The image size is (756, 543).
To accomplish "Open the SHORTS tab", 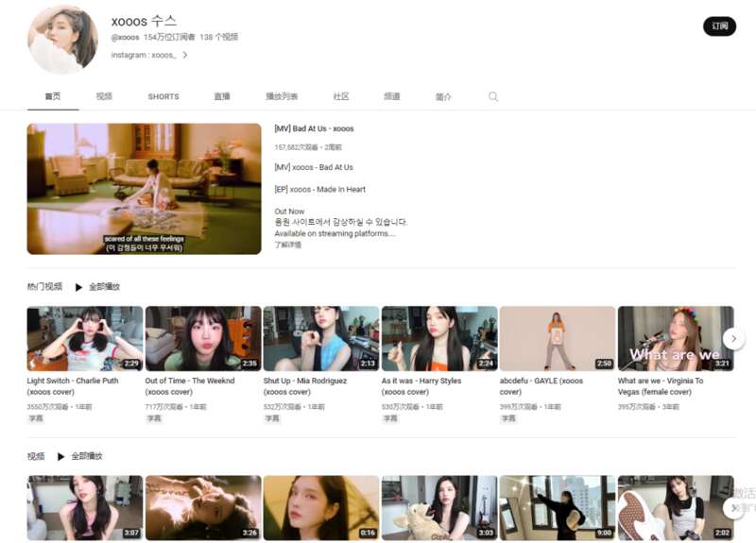I will [163, 97].
